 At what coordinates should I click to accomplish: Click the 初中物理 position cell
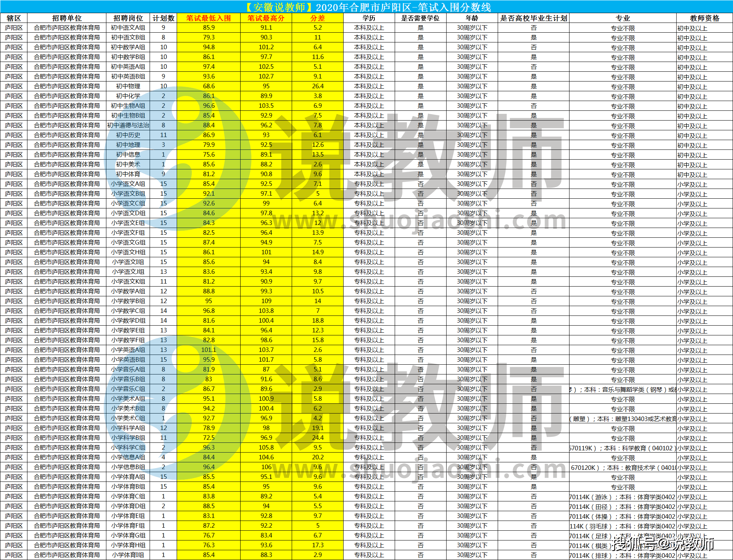[128, 86]
